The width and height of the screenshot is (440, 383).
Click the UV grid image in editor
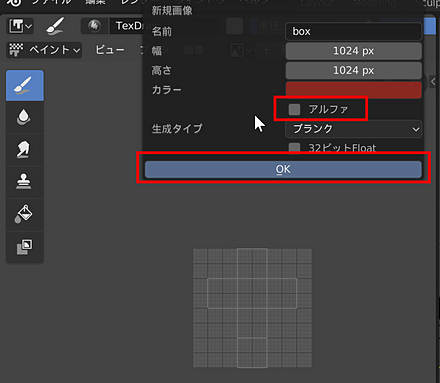click(x=252, y=308)
